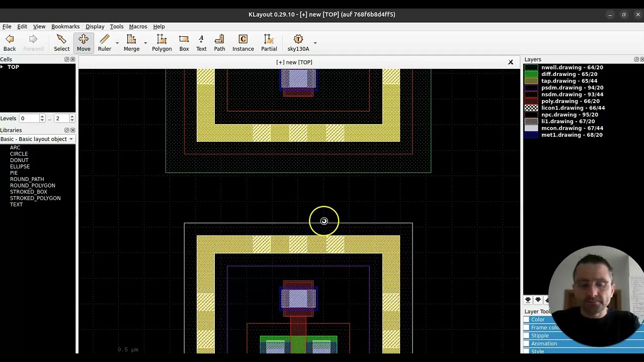Screen dimensions: 644x362
Task: Move selected layer to bottom arrow
Action: pyautogui.click(x=528, y=300)
